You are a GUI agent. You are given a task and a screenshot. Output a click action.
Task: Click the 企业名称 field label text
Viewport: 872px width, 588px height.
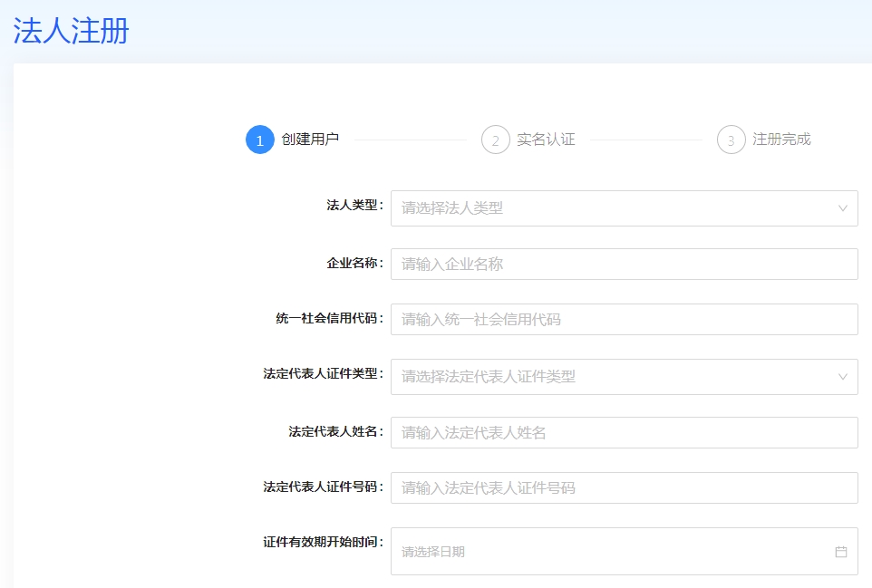[352, 264]
